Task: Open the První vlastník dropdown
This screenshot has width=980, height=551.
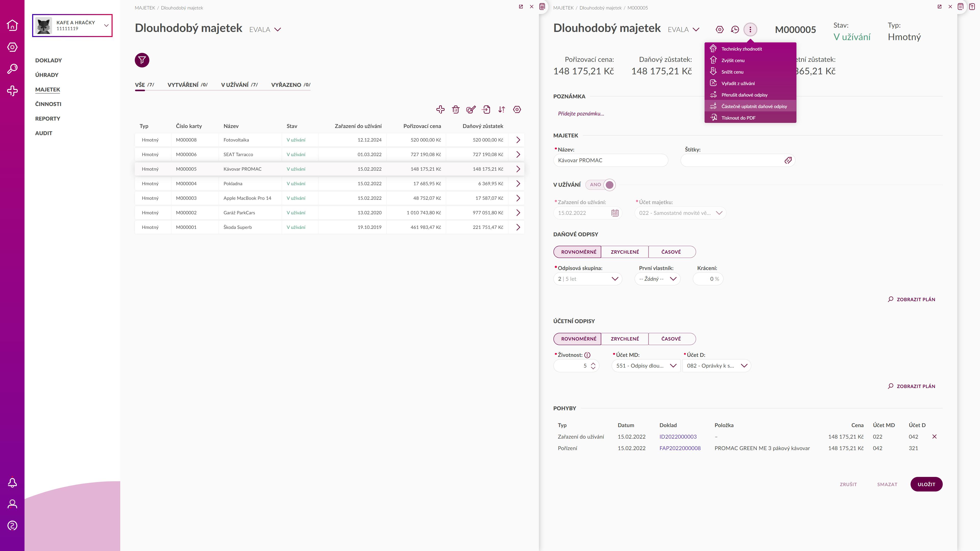Action: click(657, 279)
